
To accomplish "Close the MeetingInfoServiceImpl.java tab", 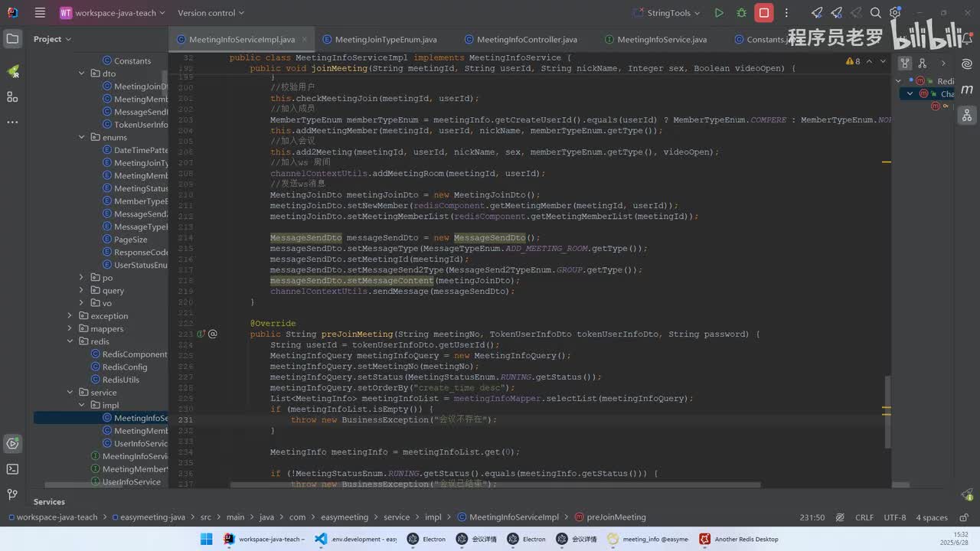I will (305, 40).
